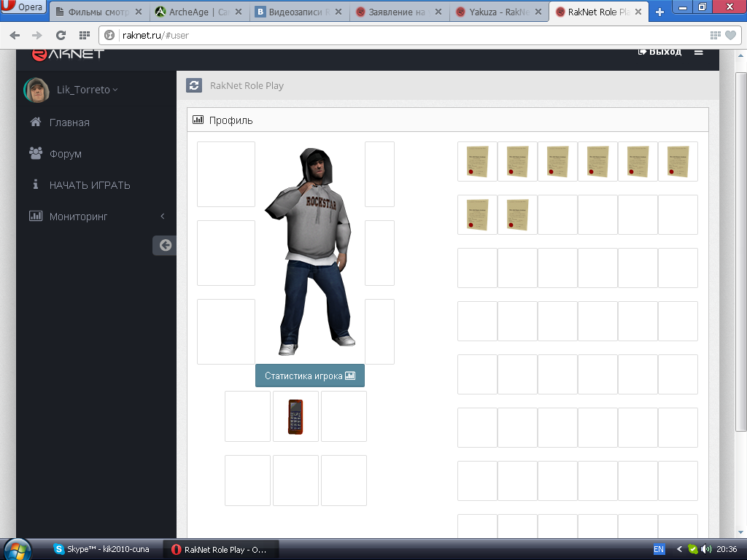Close the Видеозаписи tab
747x560 pixels.
(x=338, y=12)
